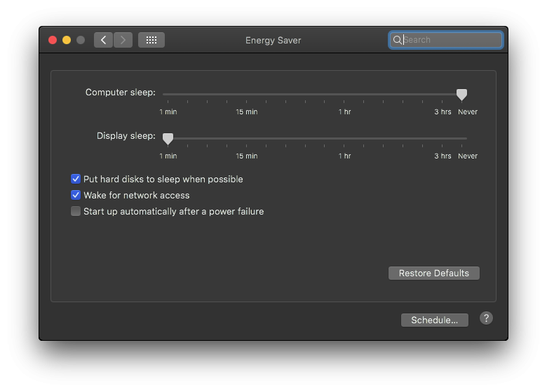This screenshot has height=392, width=547.
Task: Click the Restore Defaults button
Action: click(x=434, y=273)
